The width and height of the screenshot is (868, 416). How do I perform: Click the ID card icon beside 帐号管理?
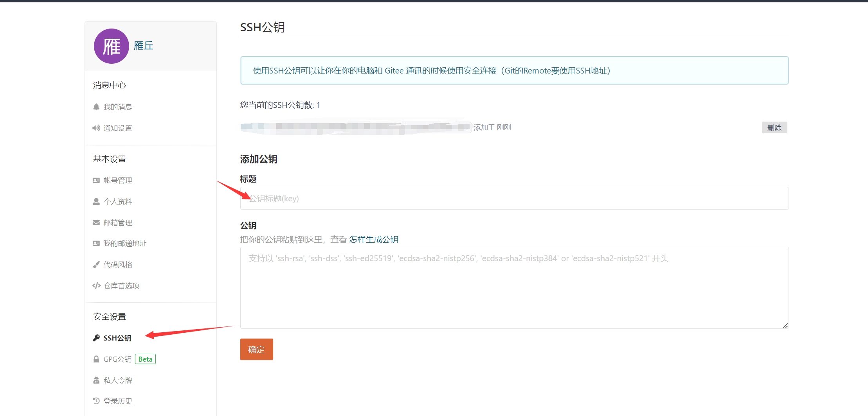(x=96, y=180)
